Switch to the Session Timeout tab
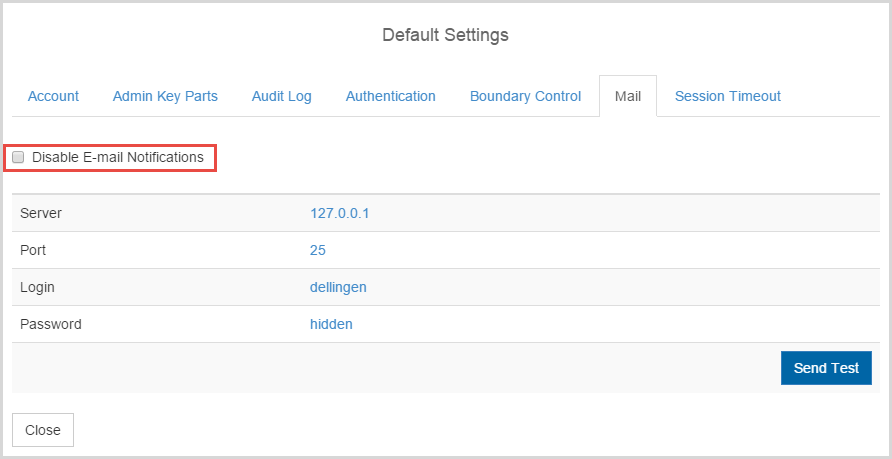Screen dimensions: 892x459 click(728, 96)
